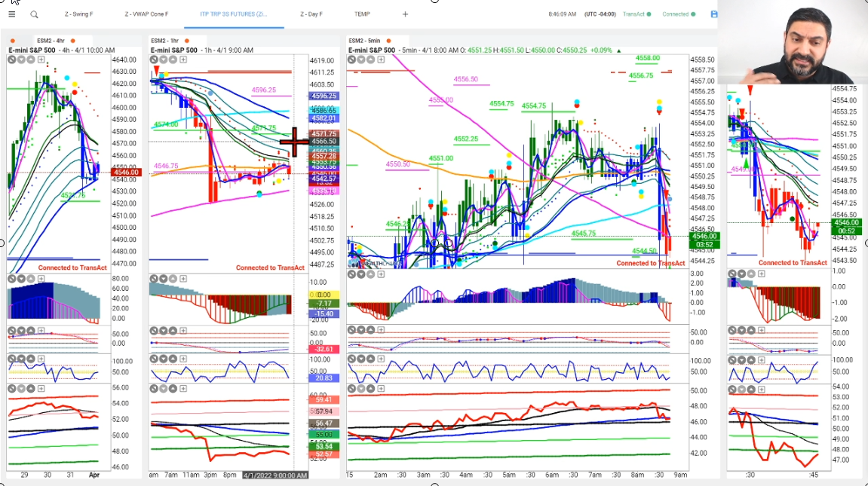Image resolution: width=868 pixels, height=486 pixels.
Task: Maximize the 5min price pane
Action: (x=381, y=60)
